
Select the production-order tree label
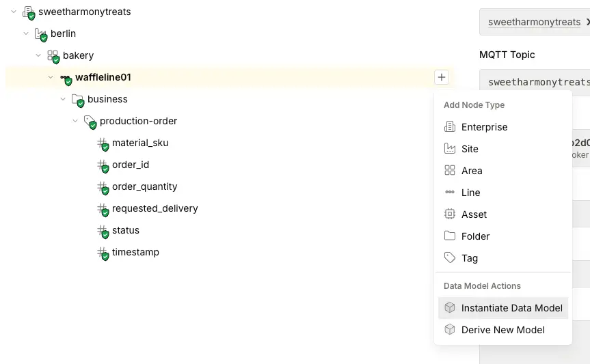click(x=139, y=121)
